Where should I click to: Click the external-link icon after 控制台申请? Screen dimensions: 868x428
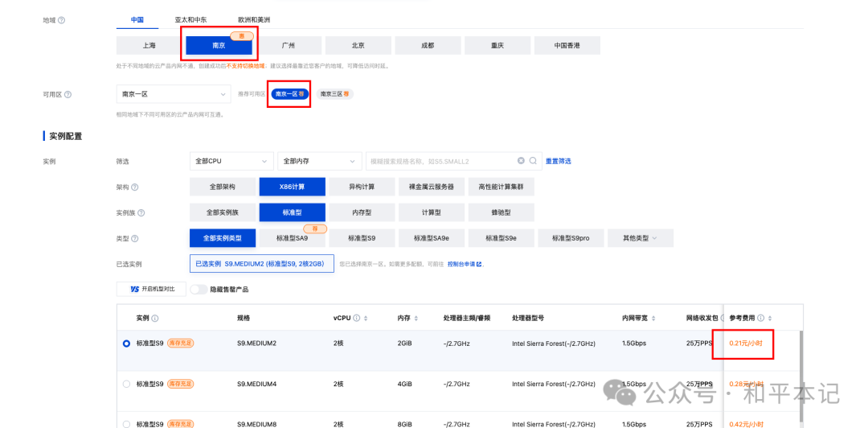[x=479, y=265]
